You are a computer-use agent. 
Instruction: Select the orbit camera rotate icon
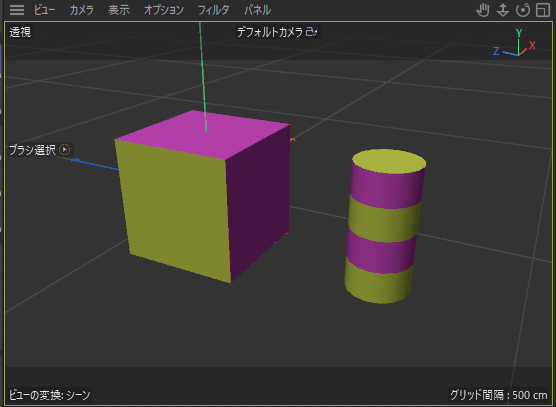523,10
